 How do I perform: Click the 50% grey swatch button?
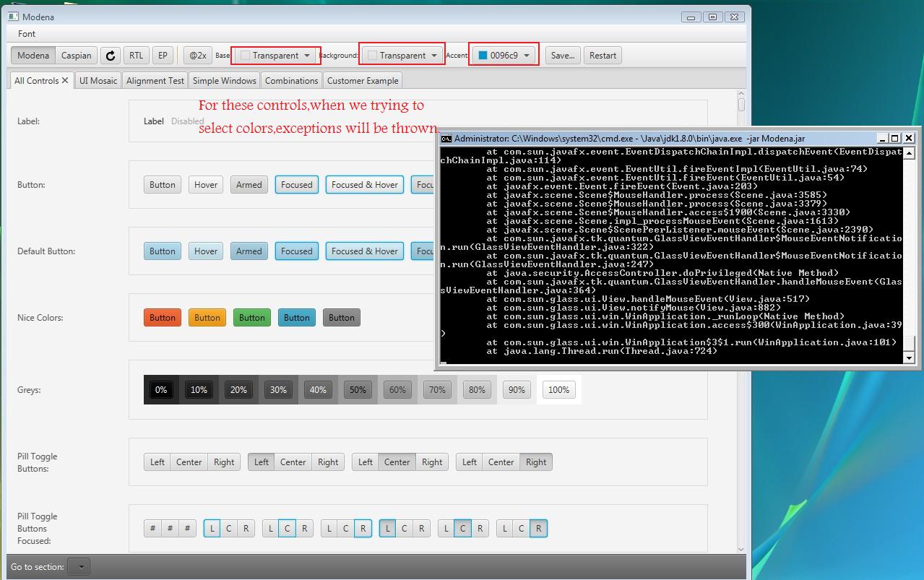click(x=358, y=390)
